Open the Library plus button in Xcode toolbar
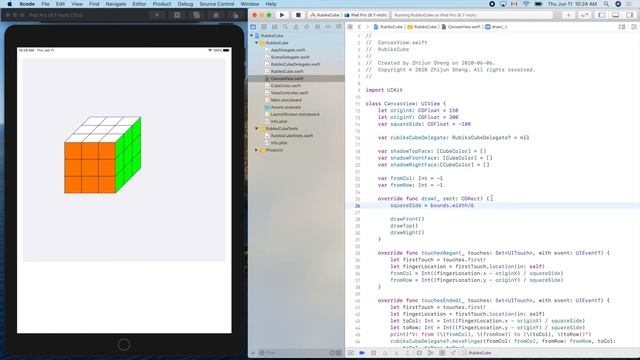The image size is (640, 360). (x=568, y=15)
